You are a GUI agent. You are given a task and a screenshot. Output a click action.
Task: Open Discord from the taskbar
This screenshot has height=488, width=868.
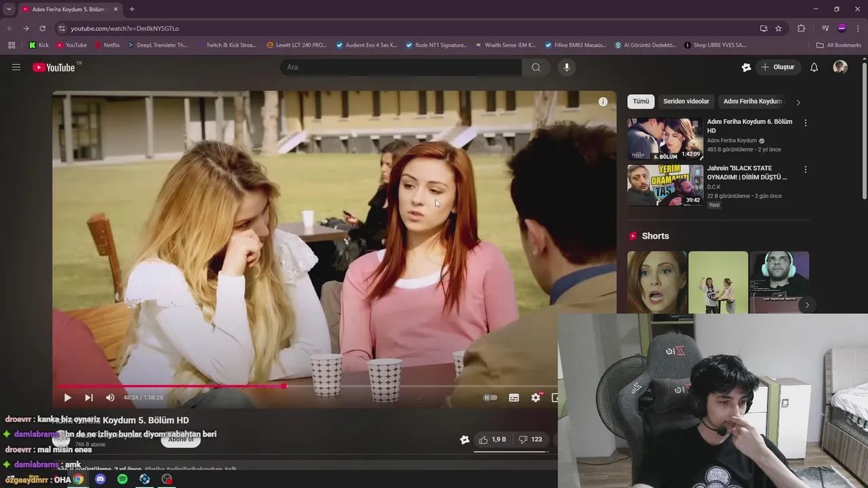click(x=100, y=479)
